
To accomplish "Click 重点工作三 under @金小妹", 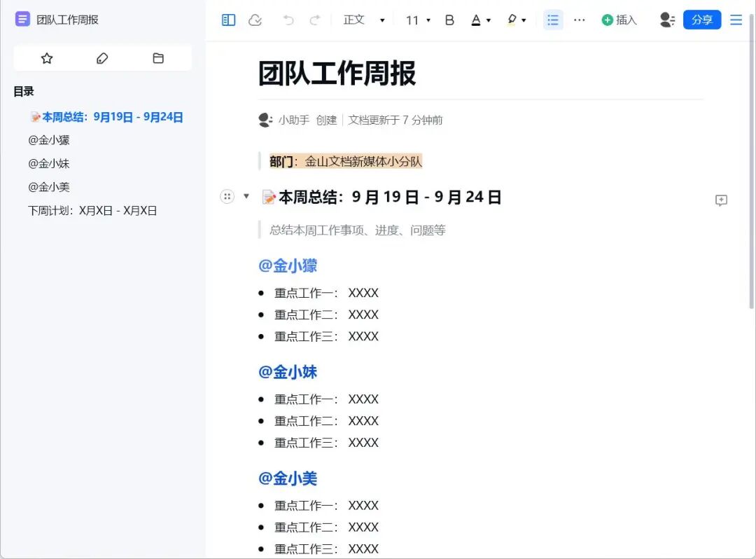I will [326, 443].
